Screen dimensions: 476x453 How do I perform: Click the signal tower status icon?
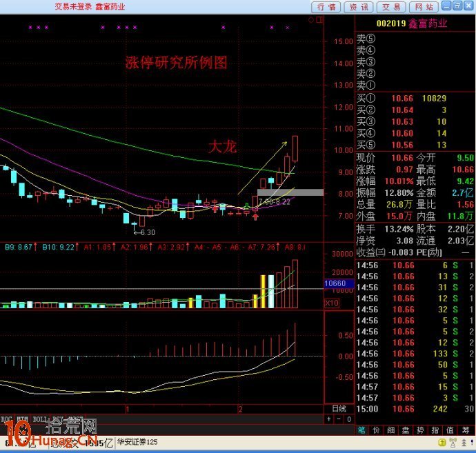453,443
